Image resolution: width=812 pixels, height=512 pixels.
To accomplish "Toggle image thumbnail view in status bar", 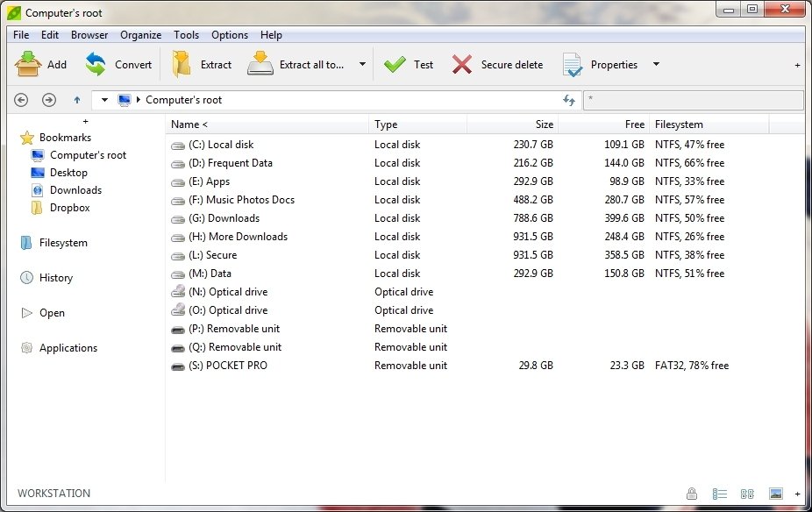I will pos(775,494).
